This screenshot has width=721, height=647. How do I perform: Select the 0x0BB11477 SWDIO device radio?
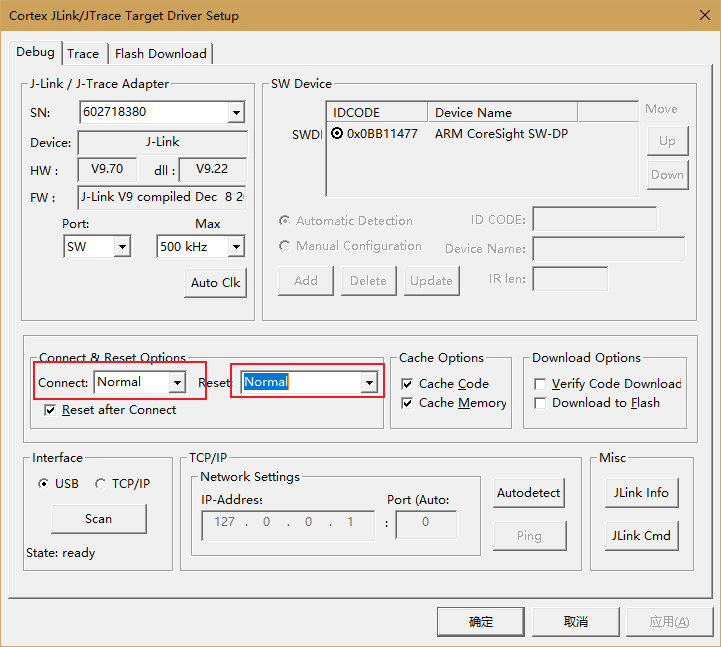(337, 133)
